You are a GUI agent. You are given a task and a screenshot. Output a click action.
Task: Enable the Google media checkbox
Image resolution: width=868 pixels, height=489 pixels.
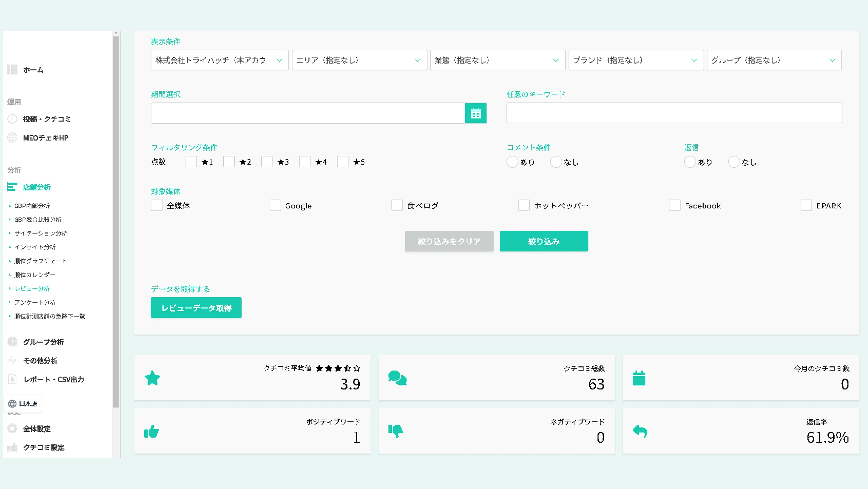pyautogui.click(x=275, y=206)
